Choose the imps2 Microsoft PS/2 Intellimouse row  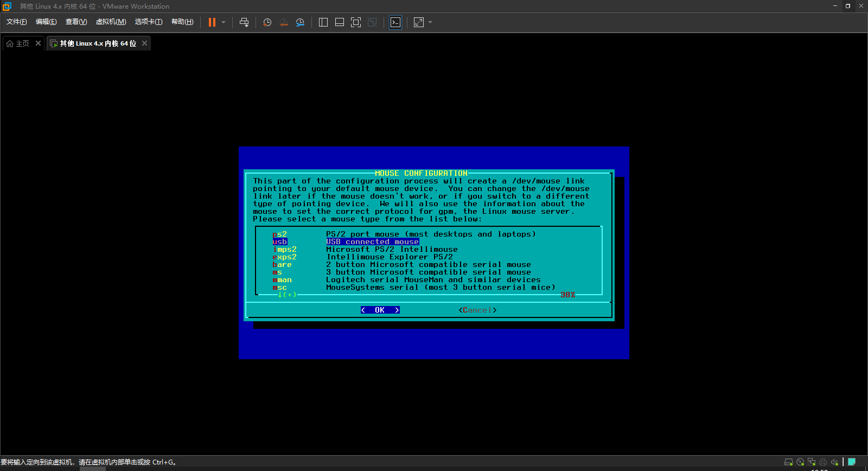pos(365,249)
